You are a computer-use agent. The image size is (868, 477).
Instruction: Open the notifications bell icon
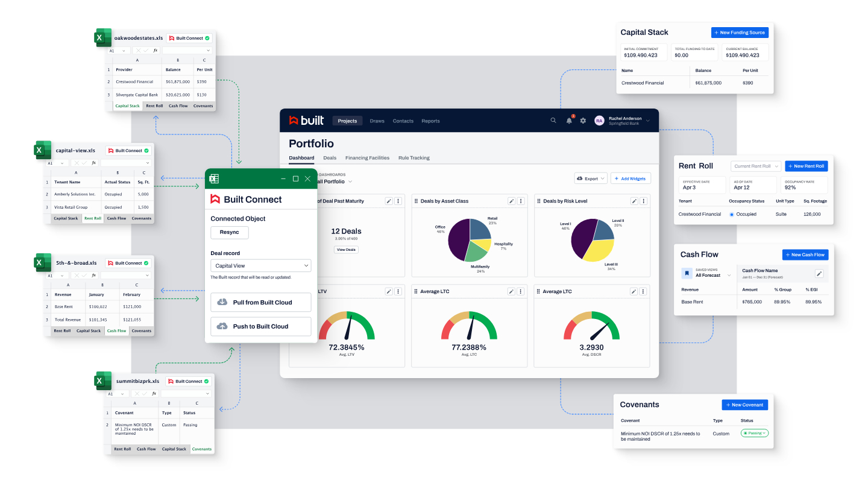point(569,121)
